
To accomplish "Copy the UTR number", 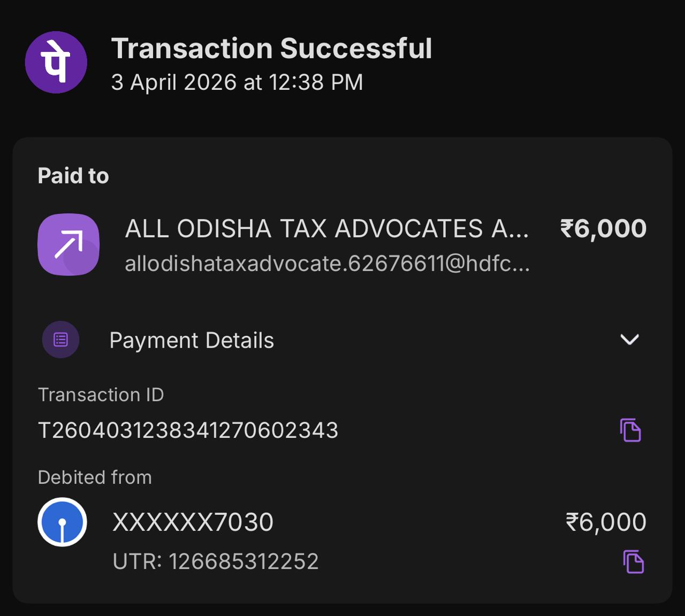I will pos(633,561).
